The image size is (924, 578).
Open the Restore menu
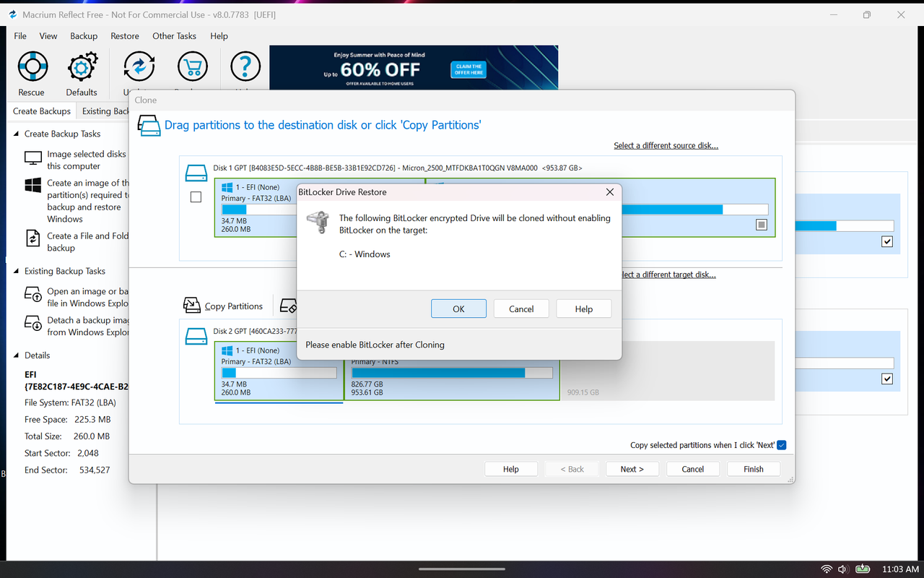pyautogui.click(x=125, y=36)
